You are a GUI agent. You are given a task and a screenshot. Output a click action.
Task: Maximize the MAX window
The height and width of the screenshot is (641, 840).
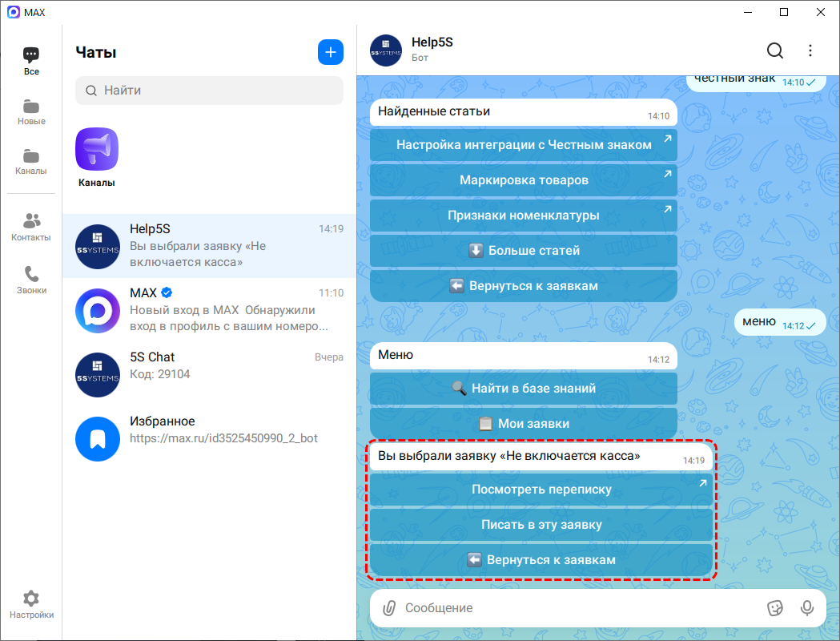click(x=784, y=12)
